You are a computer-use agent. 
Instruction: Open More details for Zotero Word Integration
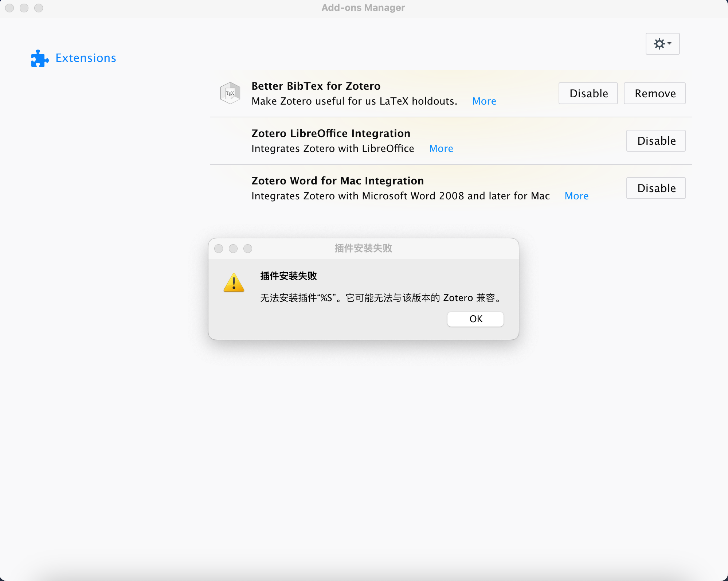pyautogui.click(x=576, y=196)
